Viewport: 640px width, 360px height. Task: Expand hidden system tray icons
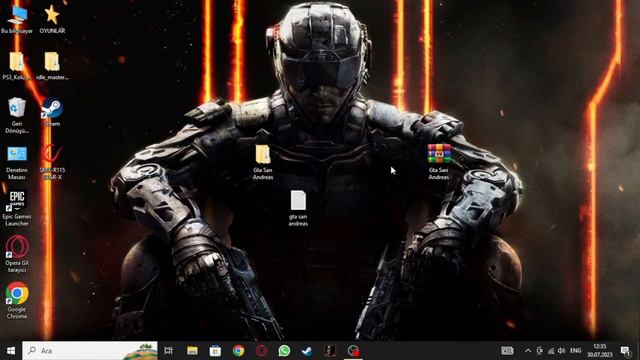pos(528,351)
